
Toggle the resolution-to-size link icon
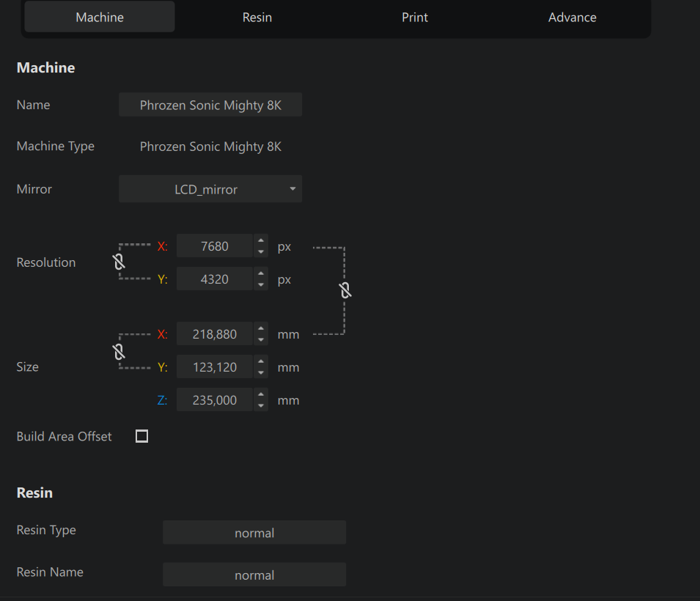coord(345,290)
